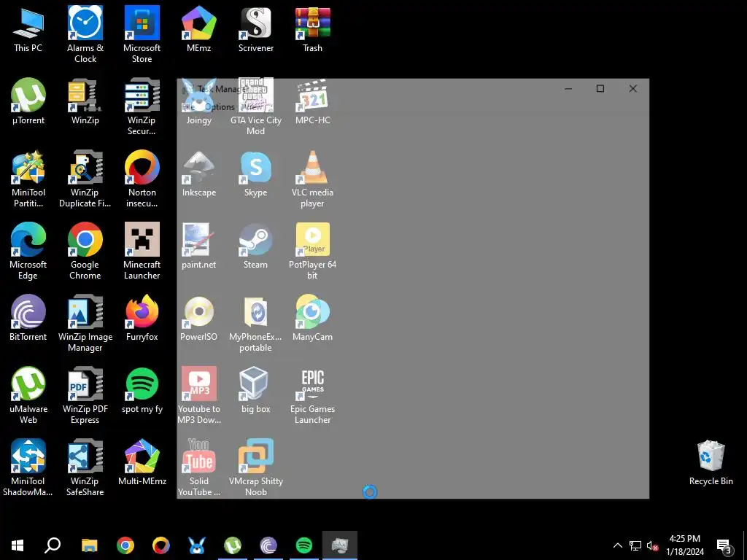The image size is (747, 560).
Task: Open the This PC desktop icon
Action: (x=28, y=29)
